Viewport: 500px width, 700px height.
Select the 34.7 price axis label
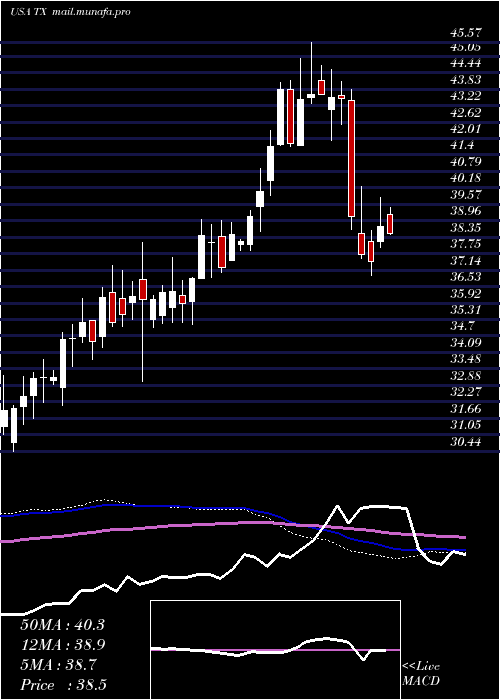pos(462,326)
